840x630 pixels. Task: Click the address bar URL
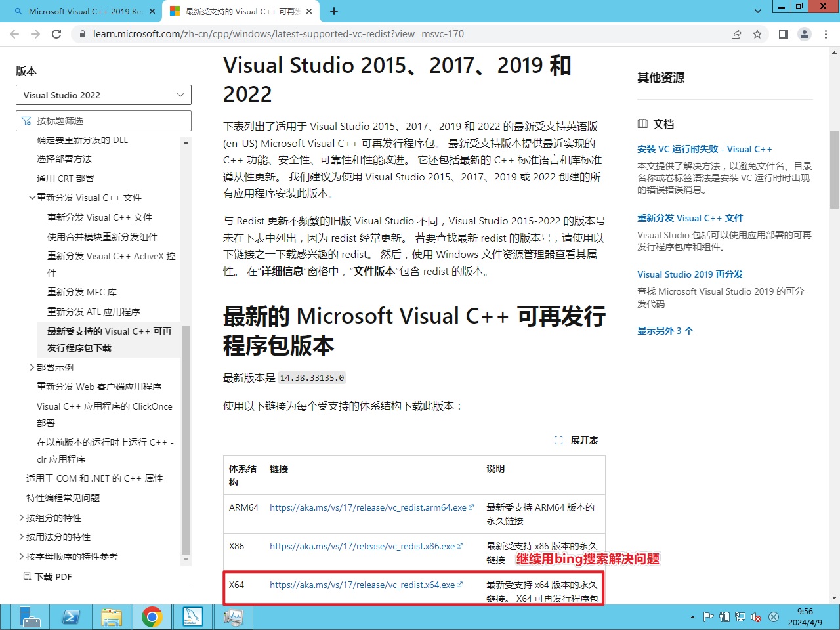coord(278,34)
